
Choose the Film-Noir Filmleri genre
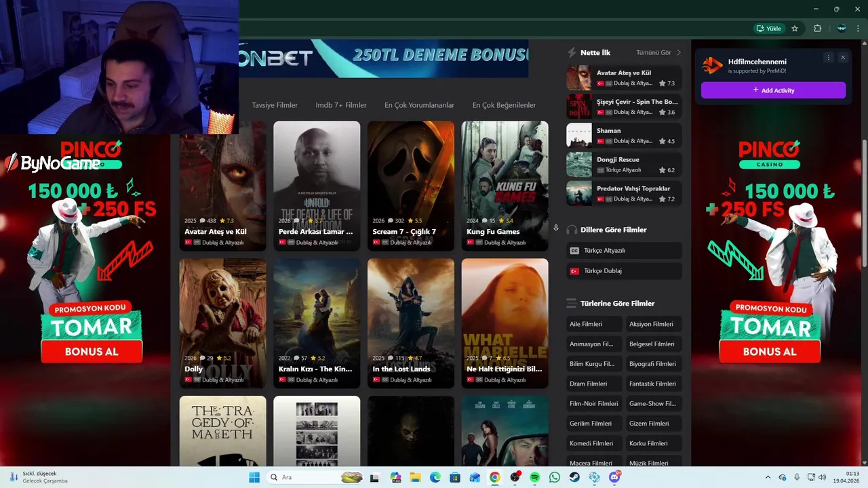[x=594, y=403]
